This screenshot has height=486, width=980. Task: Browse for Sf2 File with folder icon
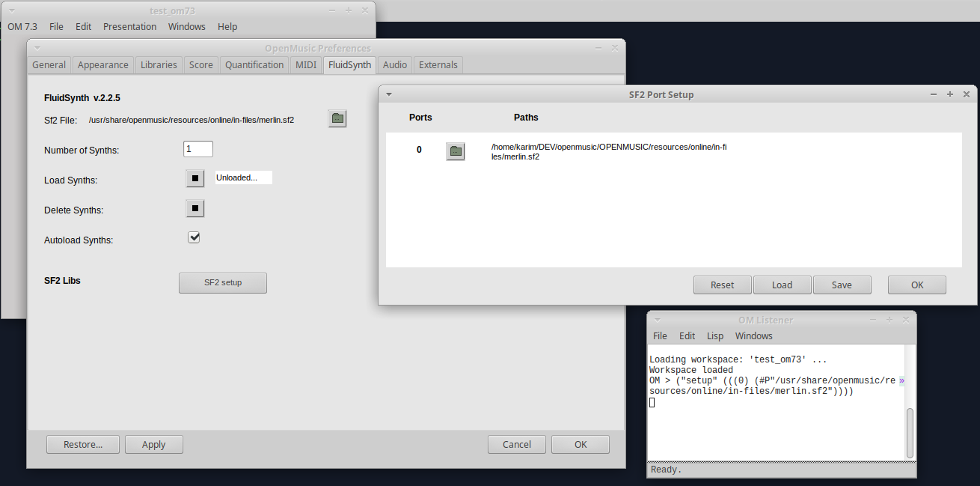point(337,118)
